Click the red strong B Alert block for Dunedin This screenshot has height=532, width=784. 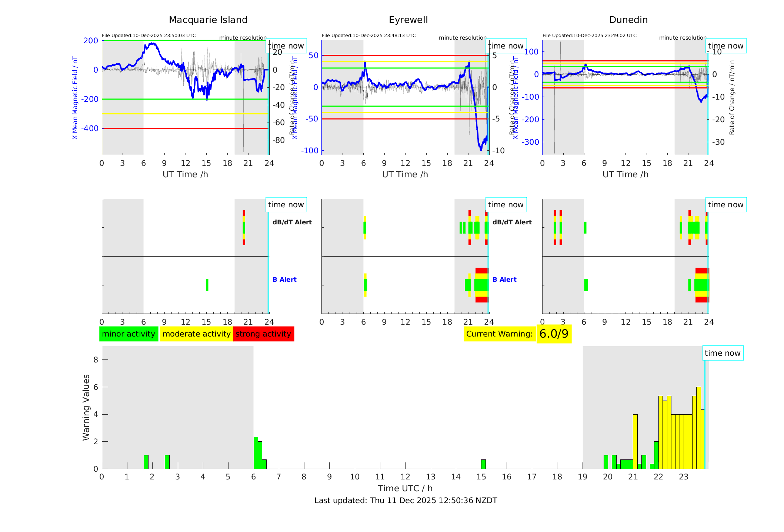point(702,271)
